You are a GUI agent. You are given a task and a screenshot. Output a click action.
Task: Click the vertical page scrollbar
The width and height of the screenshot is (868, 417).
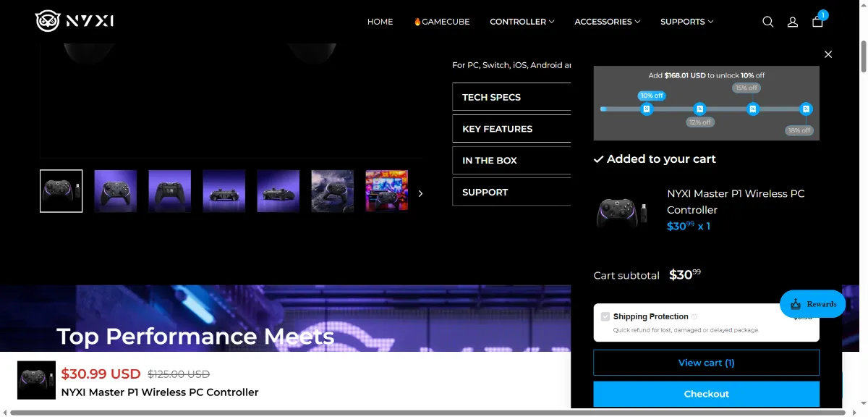[x=862, y=56]
